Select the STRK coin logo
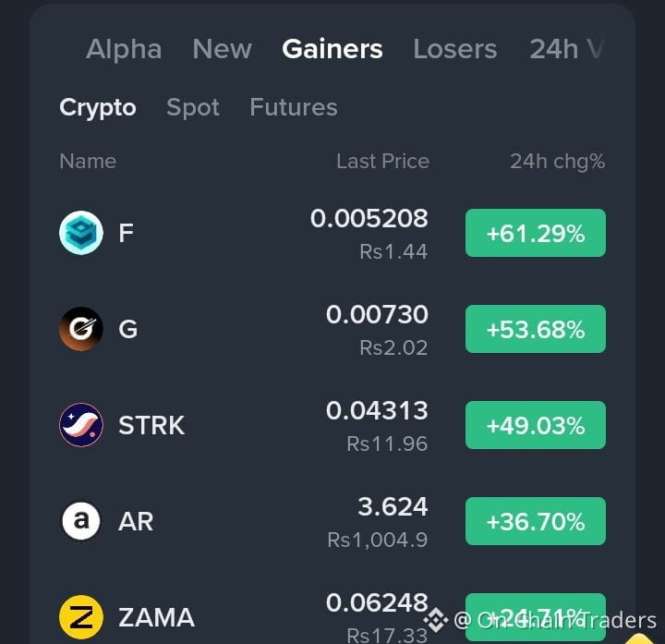This screenshot has width=665, height=644. click(x=81, y=425)
